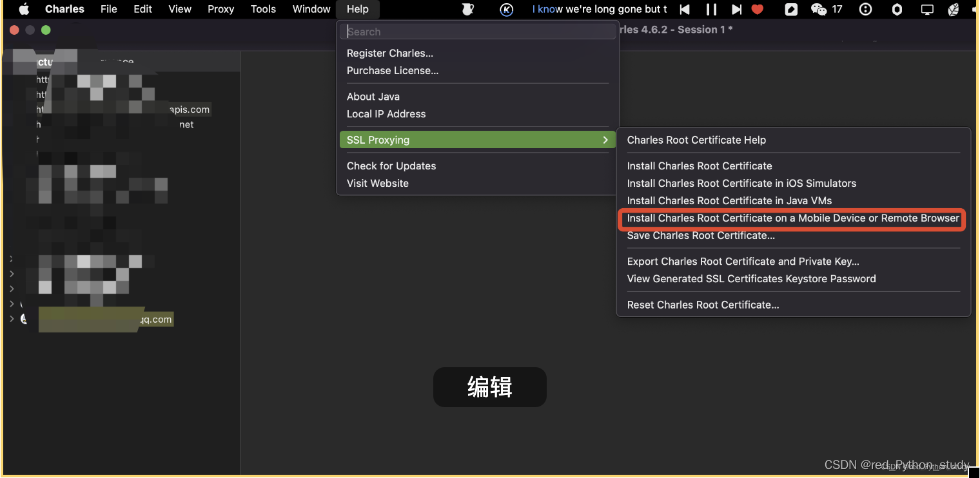Open the Apple menu
The image size is (980, 478).
(24, 9)
